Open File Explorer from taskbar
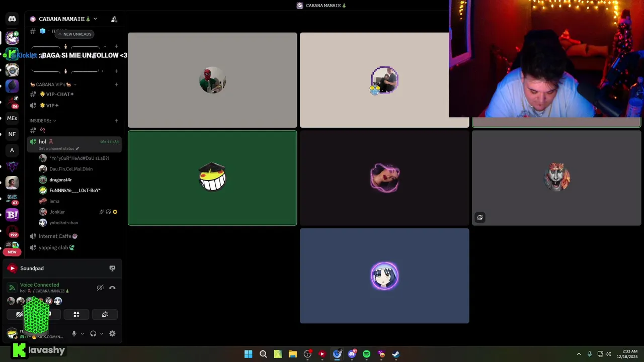This screenshot has width=644, height=362. (x=292, y=354)
